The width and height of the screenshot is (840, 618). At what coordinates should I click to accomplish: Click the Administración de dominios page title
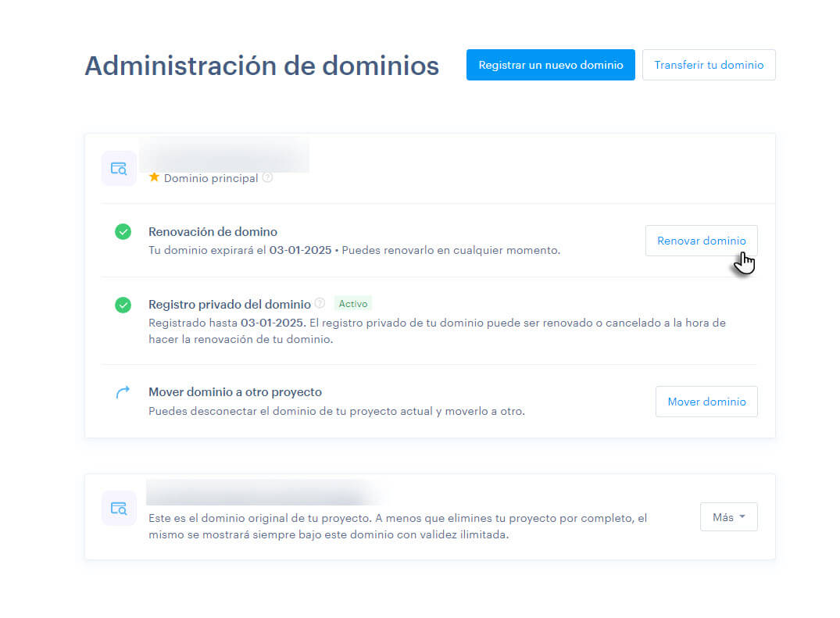262,66
